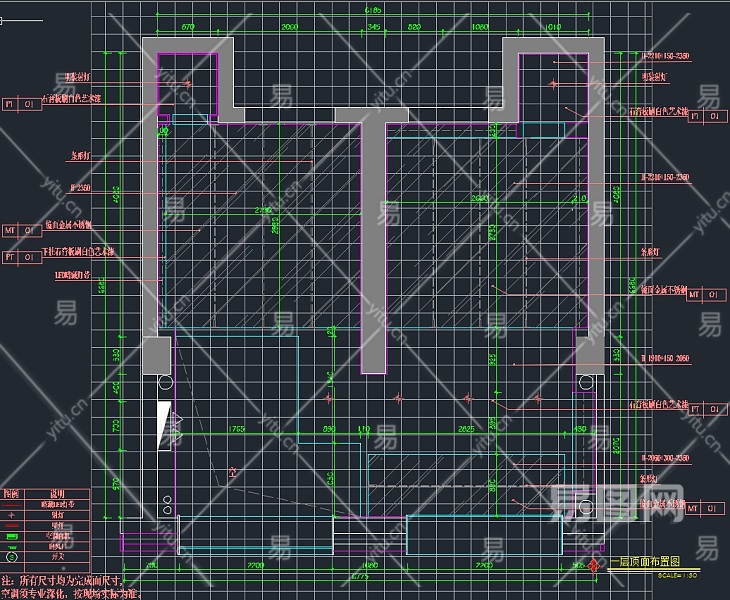Click the left 镜面金属不锈钢 annotation
The image size is (730, 600).
(68, 225)
